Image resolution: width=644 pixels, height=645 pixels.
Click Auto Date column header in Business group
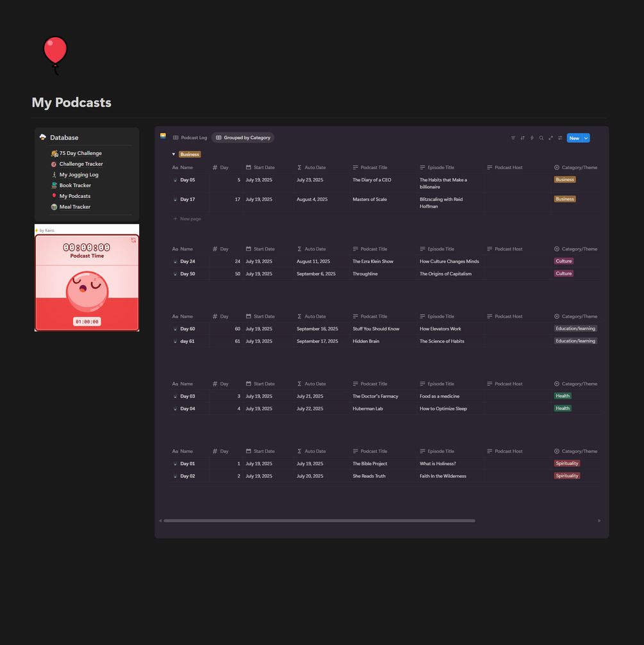click(x=311, y=168)
